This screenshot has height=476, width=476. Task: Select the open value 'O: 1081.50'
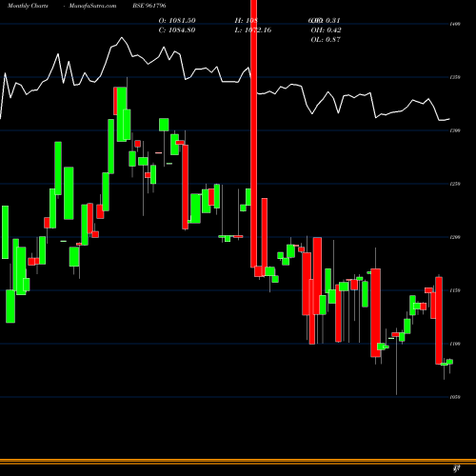point(177,20)
